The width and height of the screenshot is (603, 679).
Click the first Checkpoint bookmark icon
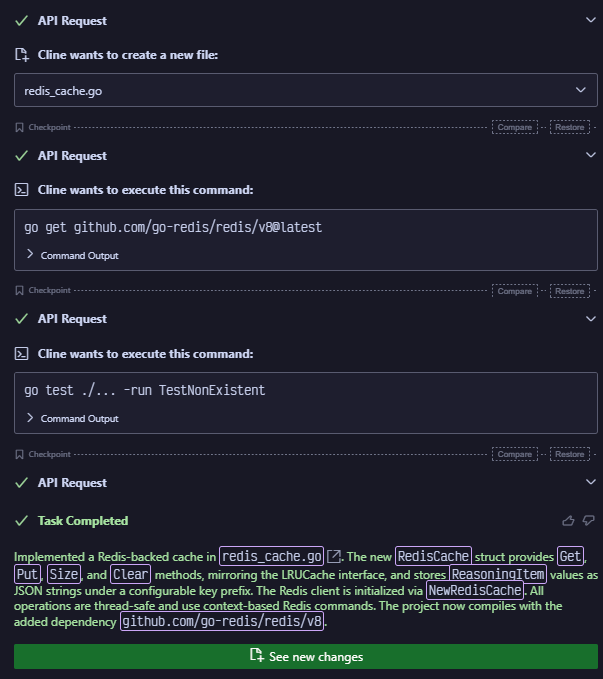(x=19, y=127)
